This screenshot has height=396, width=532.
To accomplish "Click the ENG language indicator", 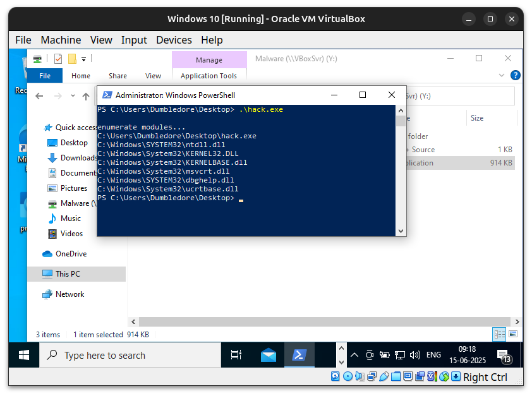I will [x=433, y=355].
